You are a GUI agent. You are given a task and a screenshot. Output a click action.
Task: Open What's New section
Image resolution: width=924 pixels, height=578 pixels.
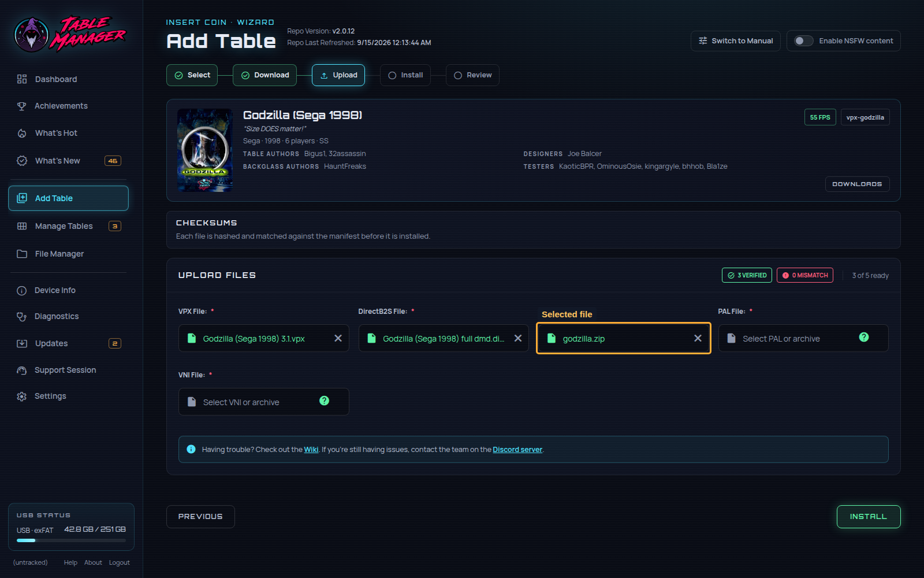click(68, 161)
